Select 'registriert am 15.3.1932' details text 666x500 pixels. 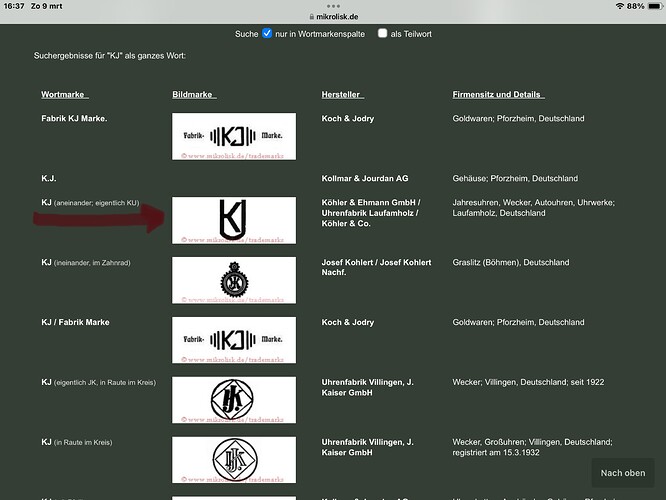point(496,453)
